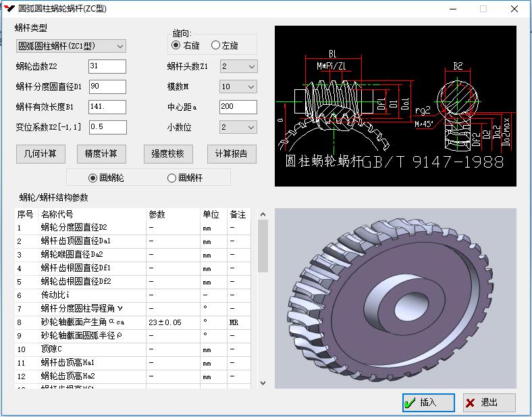Click the app logo icon in title bar
The height and width of the screenshot is (417, 532).
point(9,9)
